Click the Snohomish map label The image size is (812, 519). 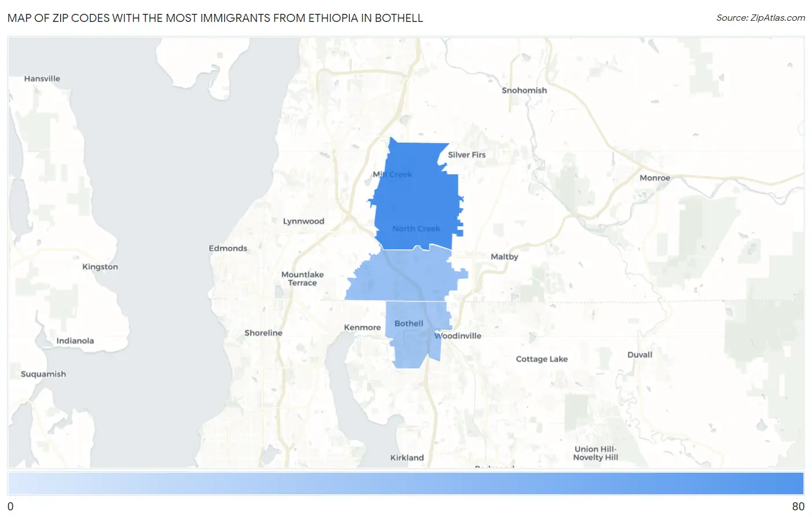click(x=524, y=91)
